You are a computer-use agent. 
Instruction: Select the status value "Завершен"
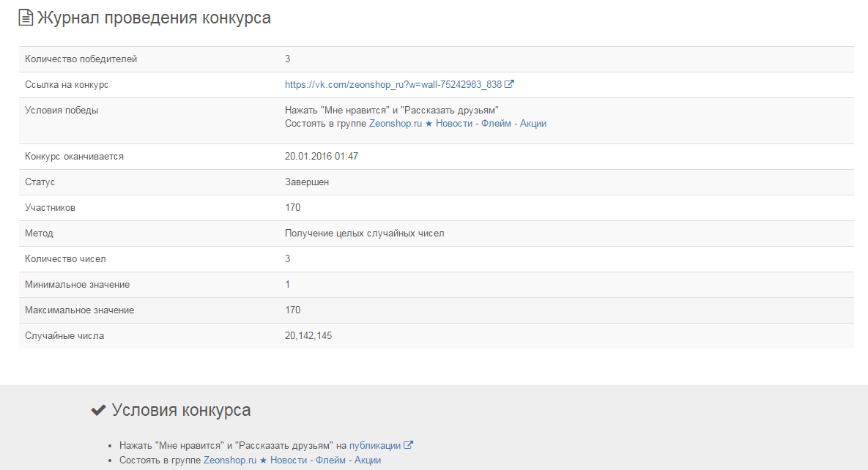click(x=307, y=182)
